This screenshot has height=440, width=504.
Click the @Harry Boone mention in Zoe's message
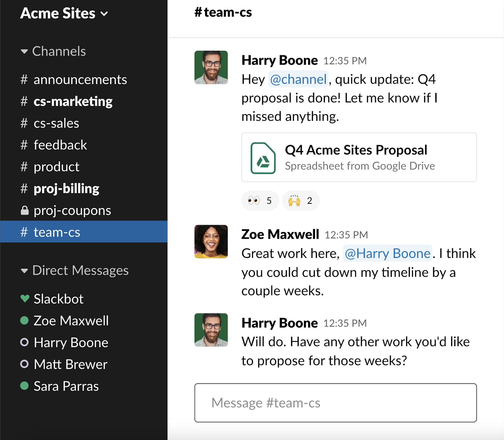[387, 253]
